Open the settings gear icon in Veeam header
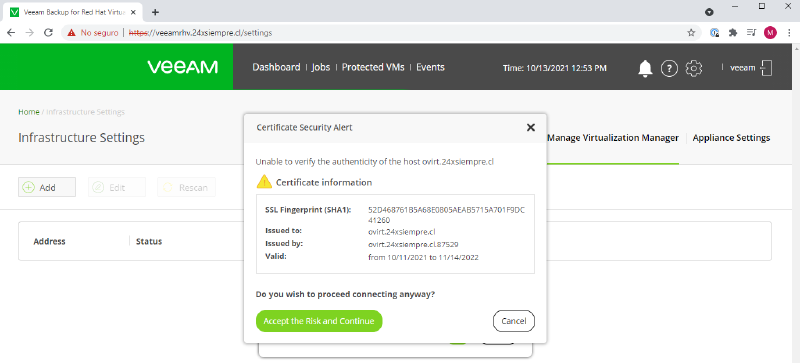The height and width of the screenshot is (363, 800). 693,67
